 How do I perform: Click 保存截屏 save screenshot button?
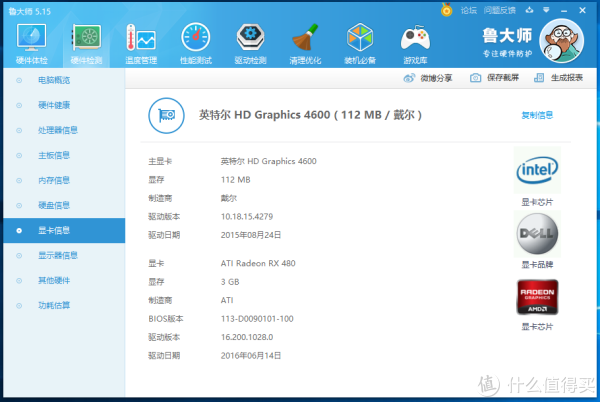pos(494,78)
